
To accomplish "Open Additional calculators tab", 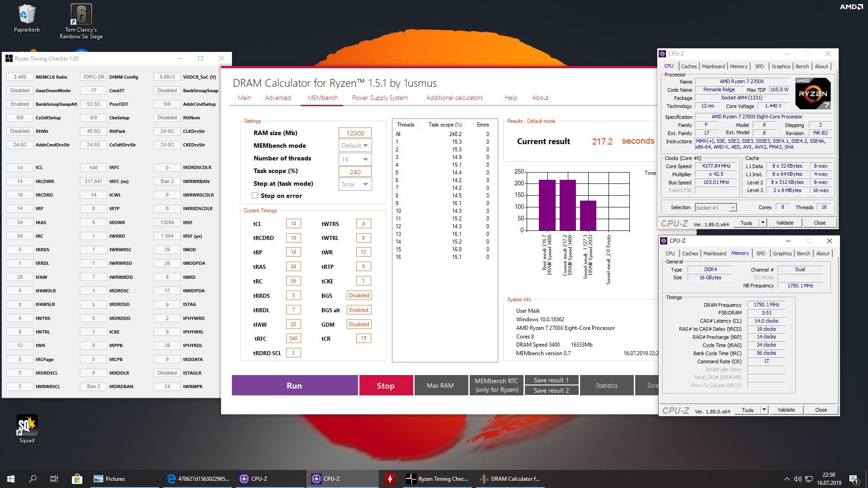I will (x=454, y=98).
